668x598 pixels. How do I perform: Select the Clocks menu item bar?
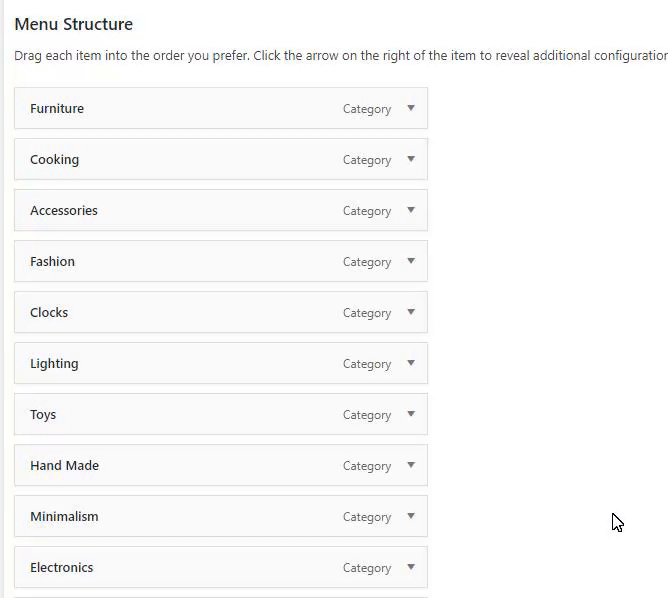pos(200,312)
